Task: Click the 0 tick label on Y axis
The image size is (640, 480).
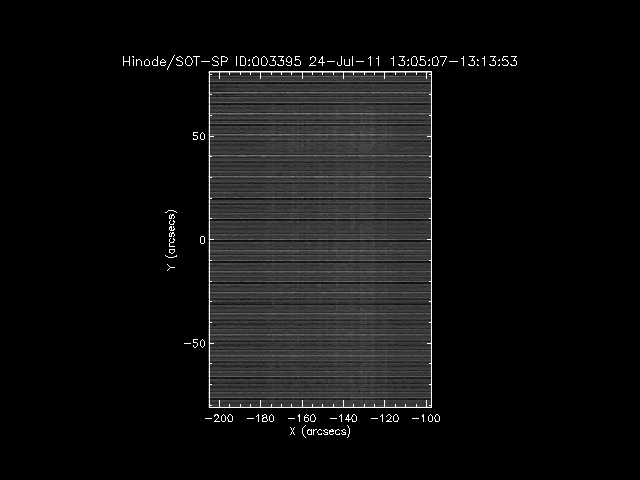Action: 202,240
